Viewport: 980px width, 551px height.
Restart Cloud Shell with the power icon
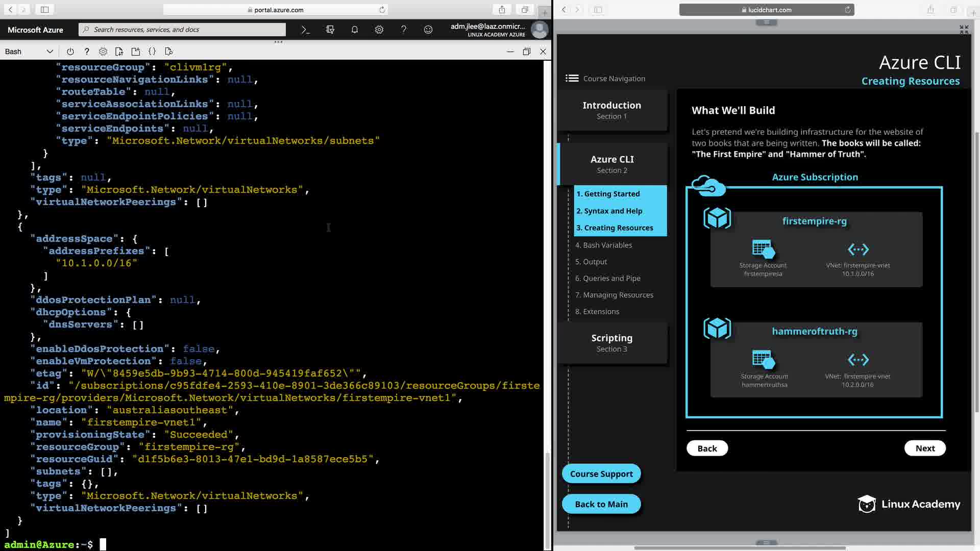point(70,52)
